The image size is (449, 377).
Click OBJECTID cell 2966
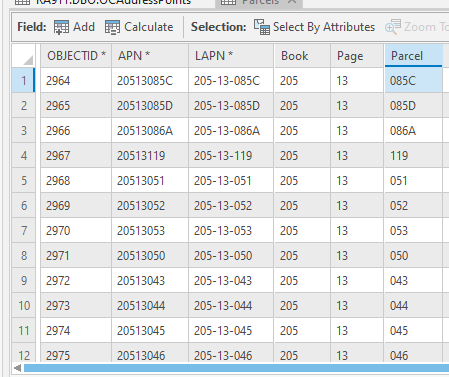point(76,130)
